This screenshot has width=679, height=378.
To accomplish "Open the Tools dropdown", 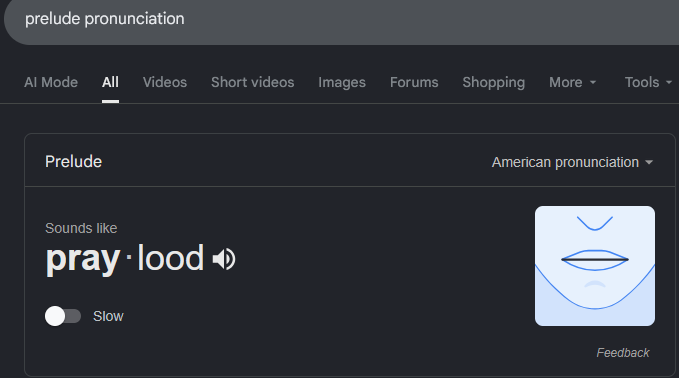I will pos(648,82).
